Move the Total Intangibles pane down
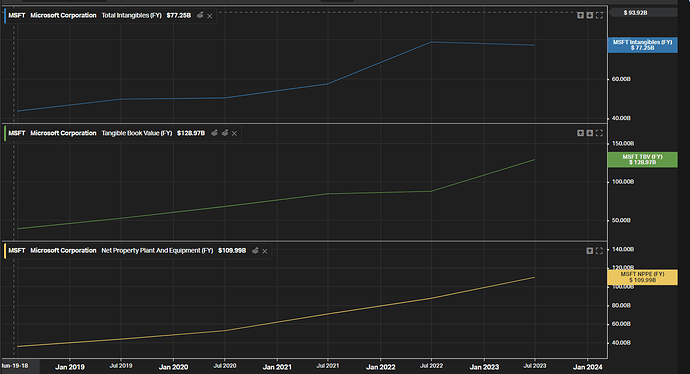The image size is (690, 374). pyautogui.click(x=590, y=15)
